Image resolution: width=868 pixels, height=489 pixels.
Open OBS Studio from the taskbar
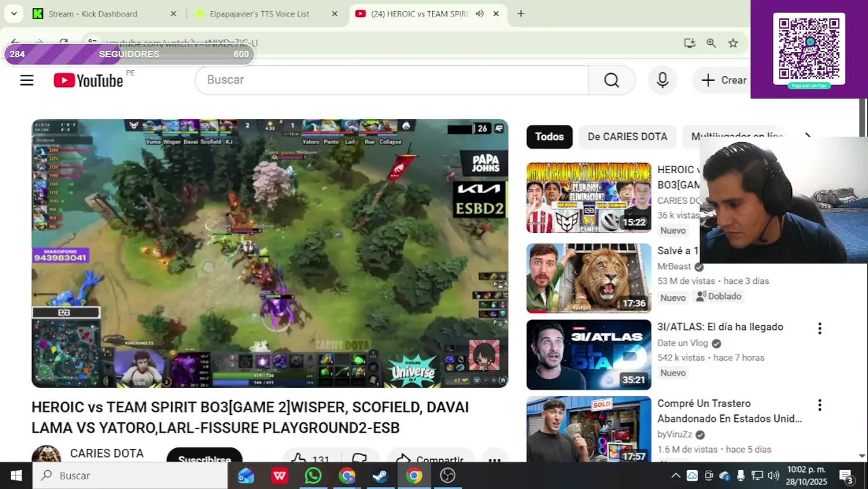pos(447,475)
